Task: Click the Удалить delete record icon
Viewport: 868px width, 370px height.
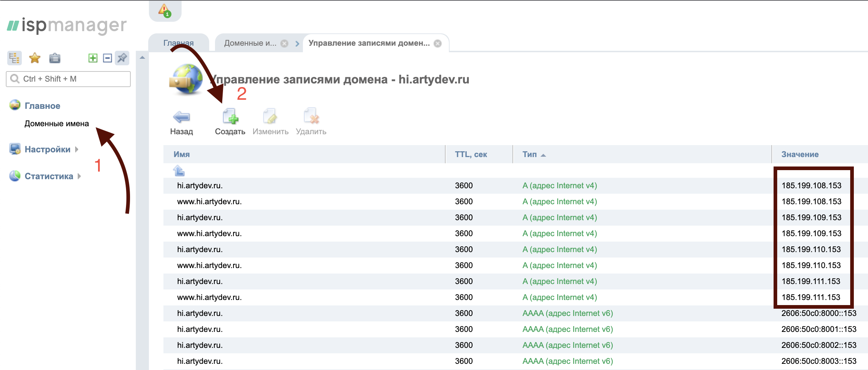Action: pos(311,117)
